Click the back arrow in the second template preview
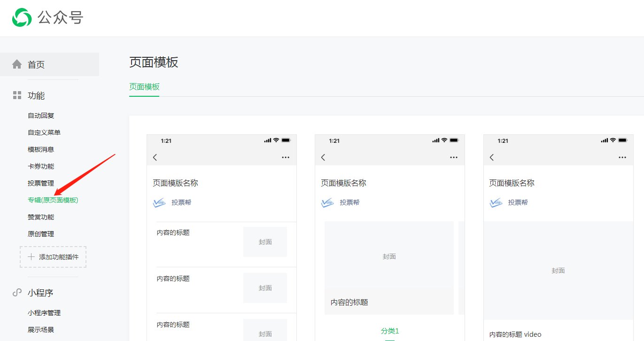The image size is (644, 341). click(323, 157)
